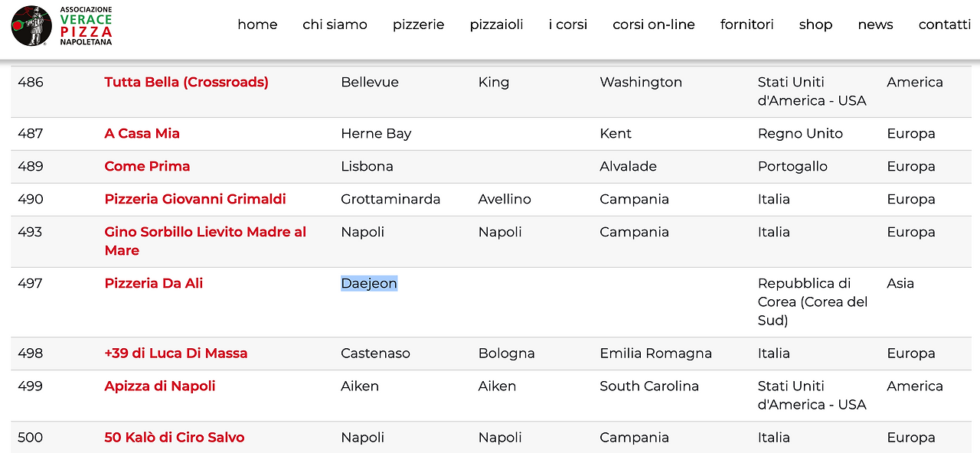Open Gino Sorbillo Lievito Madre al Mare
The width and height of the screenshot is (980, 453).
(x=205, y=241)
